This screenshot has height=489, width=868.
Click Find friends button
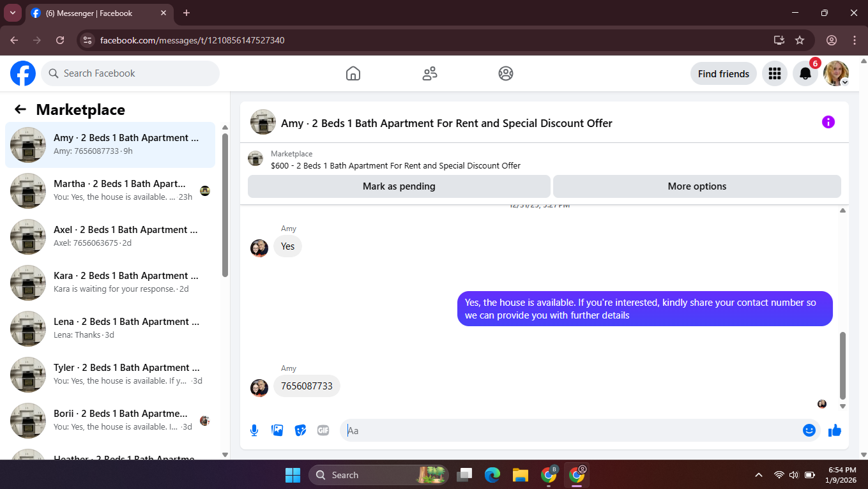point(724,73)
